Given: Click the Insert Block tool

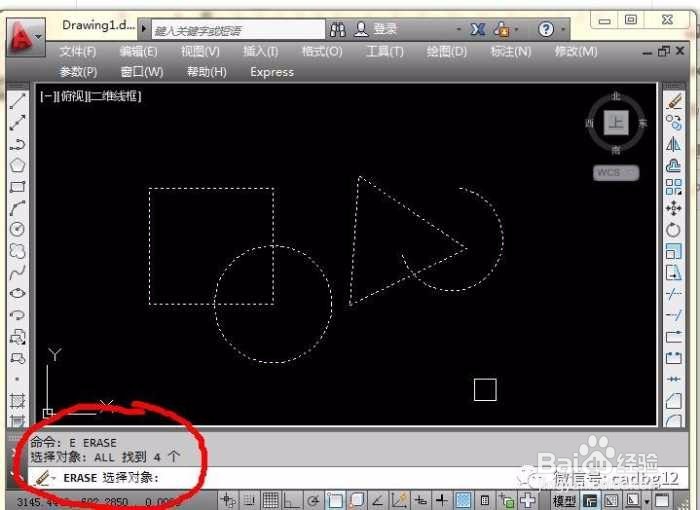Looking at the screenshot, I should (17, 336).
